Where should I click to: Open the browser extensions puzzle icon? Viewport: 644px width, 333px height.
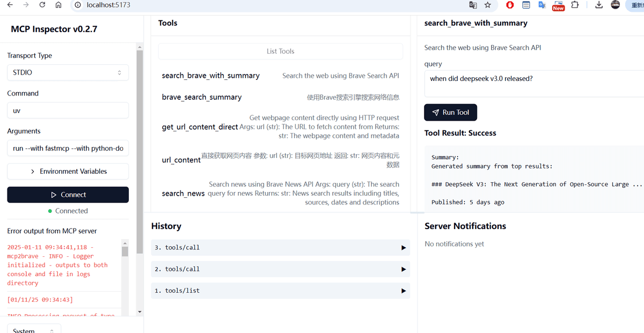point(575,5)
